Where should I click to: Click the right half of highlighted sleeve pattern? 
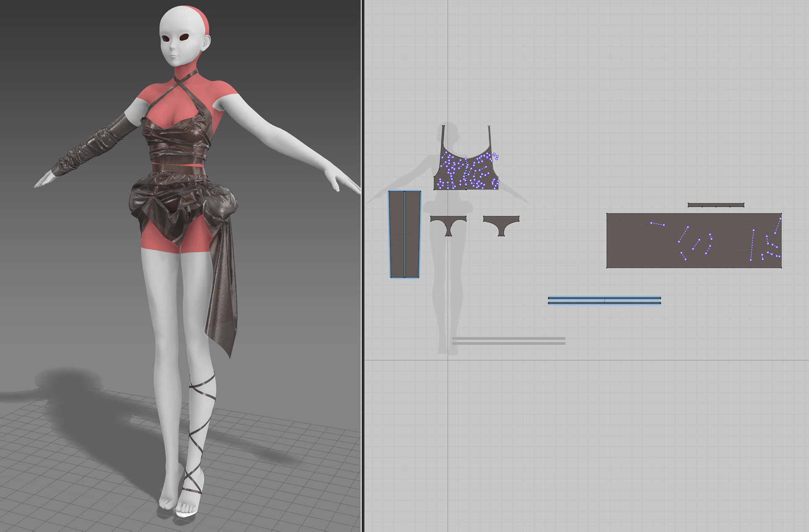[413, 234]
